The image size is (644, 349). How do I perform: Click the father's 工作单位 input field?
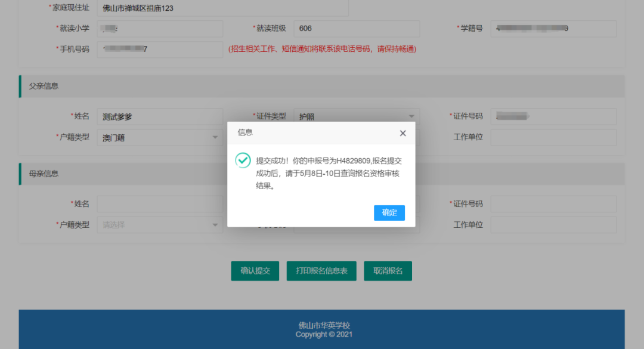tap(553, 138)
